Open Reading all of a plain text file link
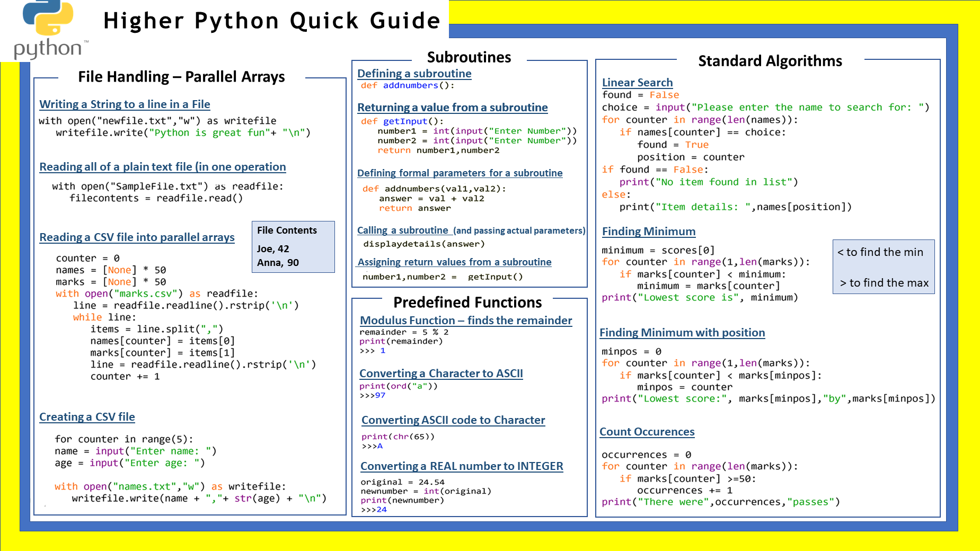980x551 pixels. (162, 167)
